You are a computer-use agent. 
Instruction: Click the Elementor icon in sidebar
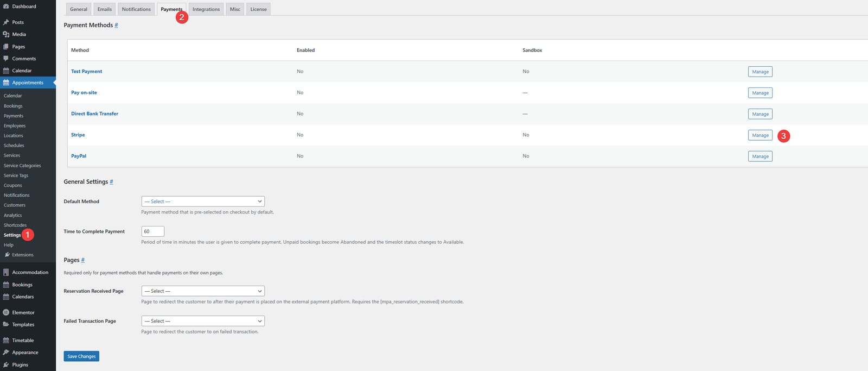point(6,312)
